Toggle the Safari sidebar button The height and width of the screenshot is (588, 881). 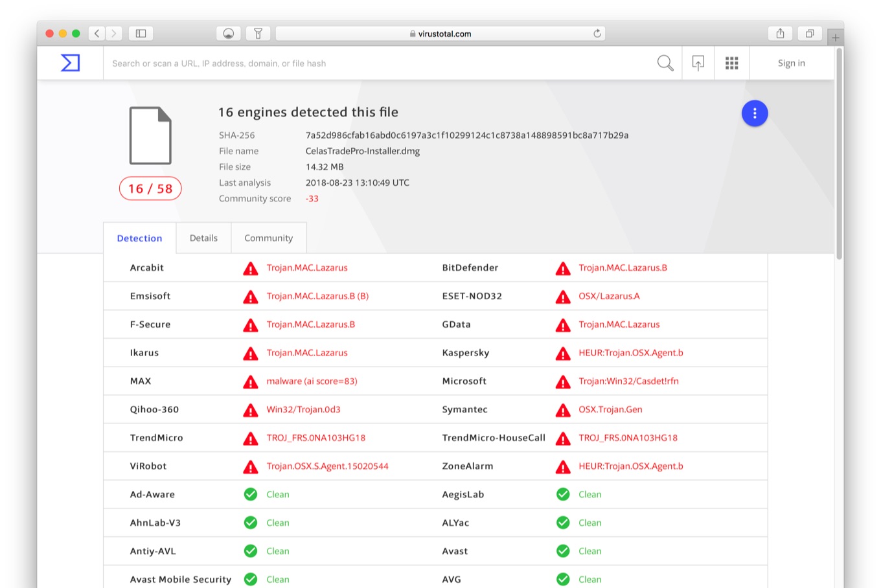pyautogui.click(x=141, y=34)
